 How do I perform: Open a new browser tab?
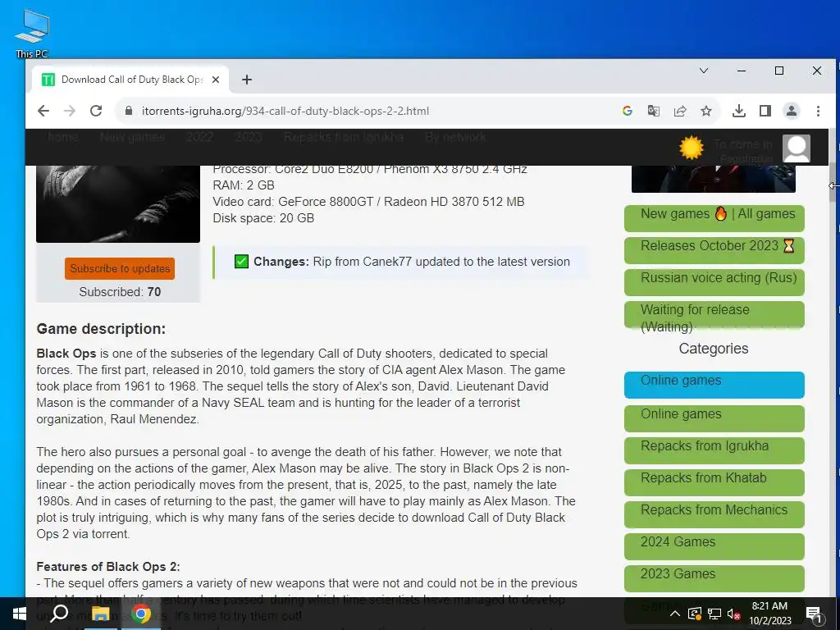tap(246, 80)
